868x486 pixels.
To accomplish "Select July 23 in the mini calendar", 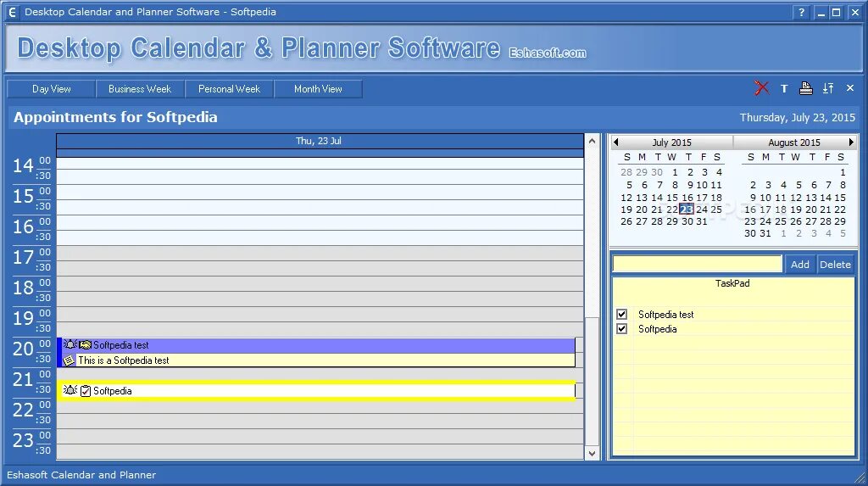I will [x=687, y=209].
